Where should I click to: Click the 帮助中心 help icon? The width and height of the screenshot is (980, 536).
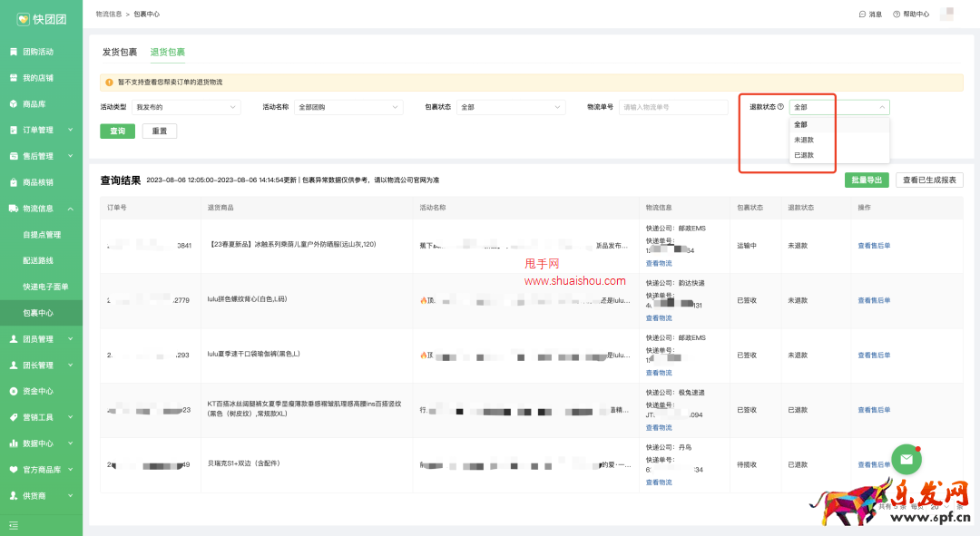(x=897, y=15)
